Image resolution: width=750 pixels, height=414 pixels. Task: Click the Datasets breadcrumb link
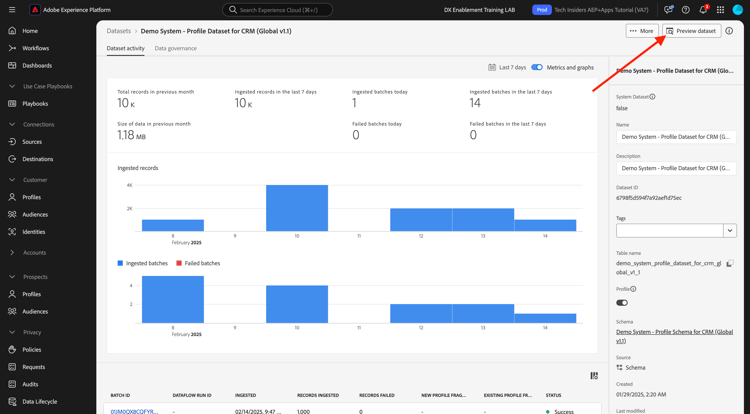coord(119,31)
